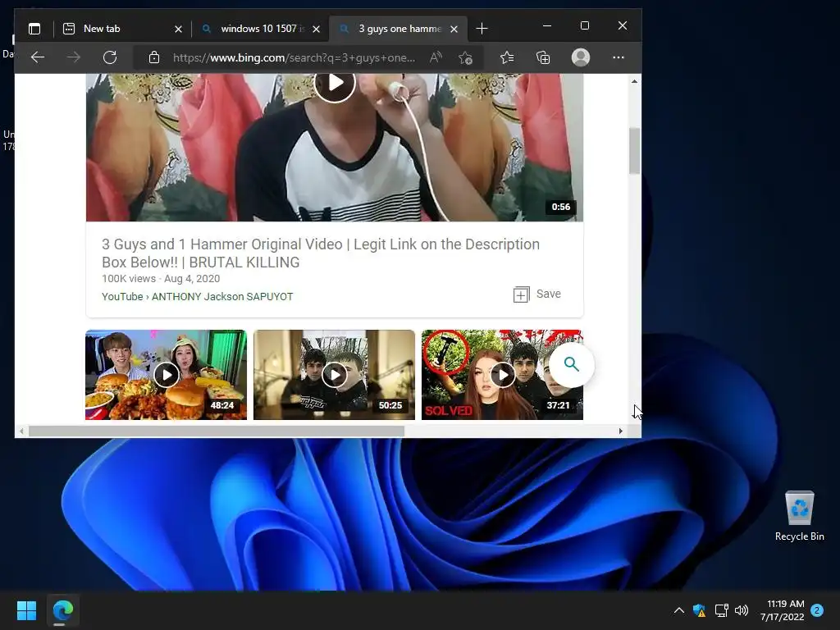Click the Bing URL address bar

click(294, 57)
